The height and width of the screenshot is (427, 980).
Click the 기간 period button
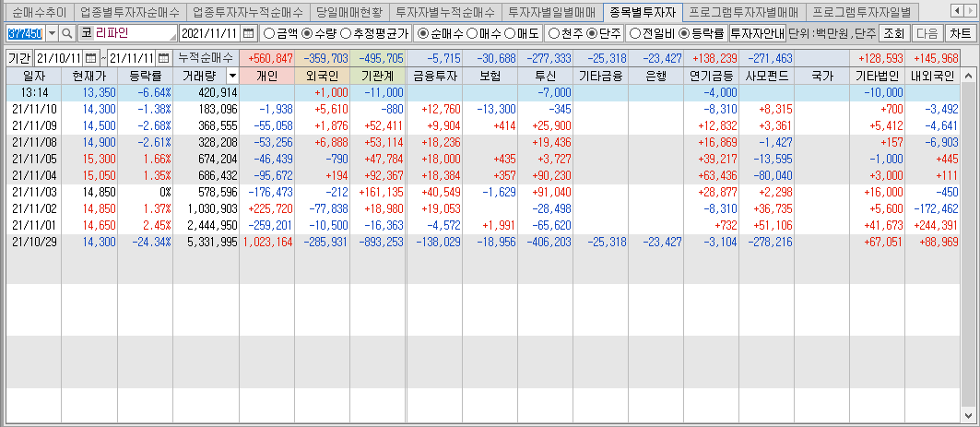[20, 59]
